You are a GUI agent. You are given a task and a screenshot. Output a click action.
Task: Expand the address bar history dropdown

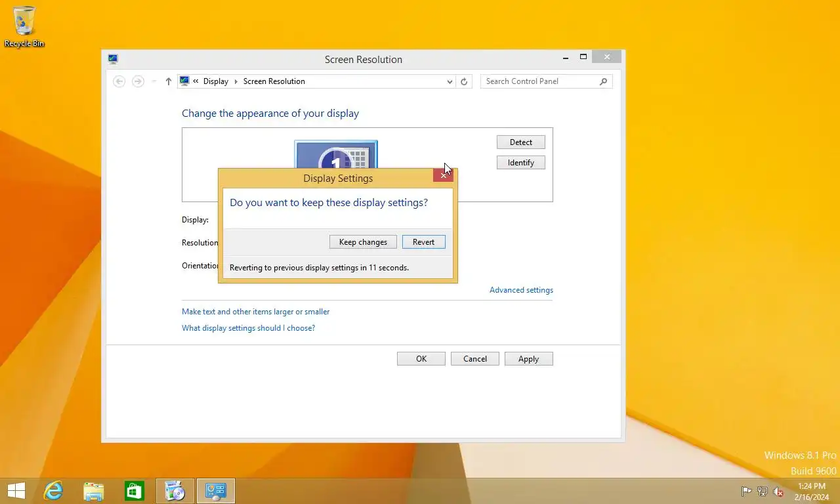pyautogui.click(x=450, y=81)
